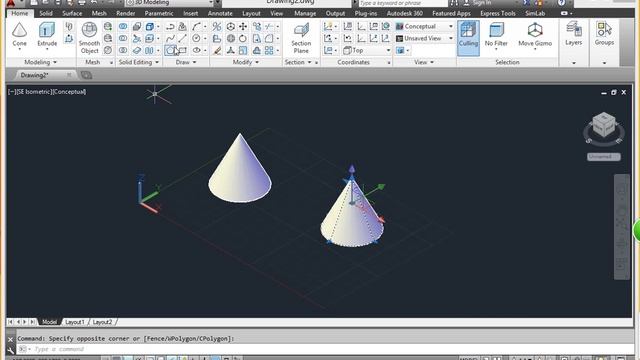The height and width of the screenshot is (360, 640).
Task: Open the Unsaved View dropdown
Action: (424, 38)
